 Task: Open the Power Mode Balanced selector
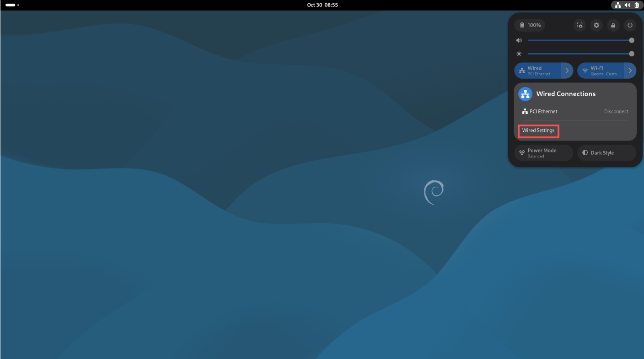543,153
